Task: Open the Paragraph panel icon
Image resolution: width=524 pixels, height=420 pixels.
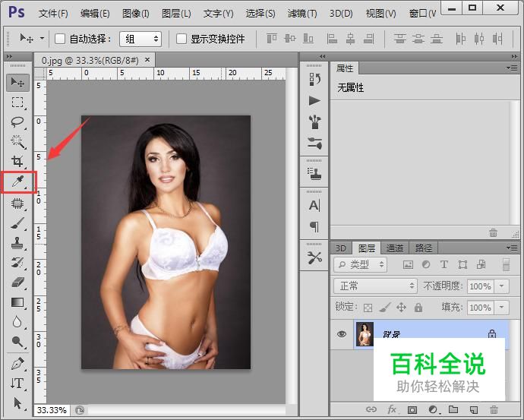Action: [x=314, y=227]
